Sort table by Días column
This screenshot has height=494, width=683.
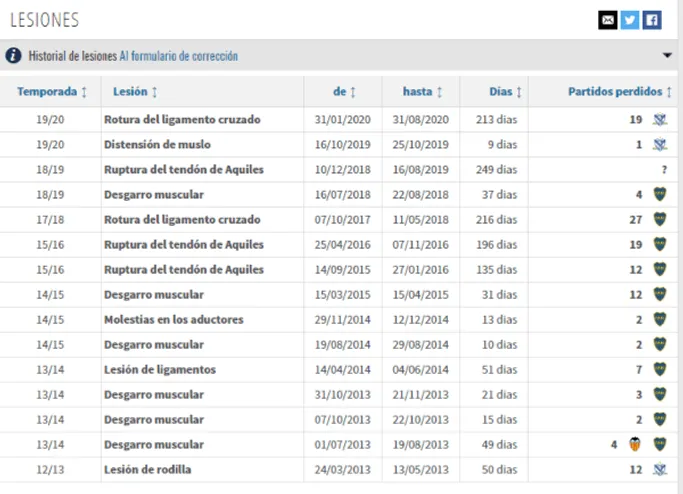coord(506,92)
